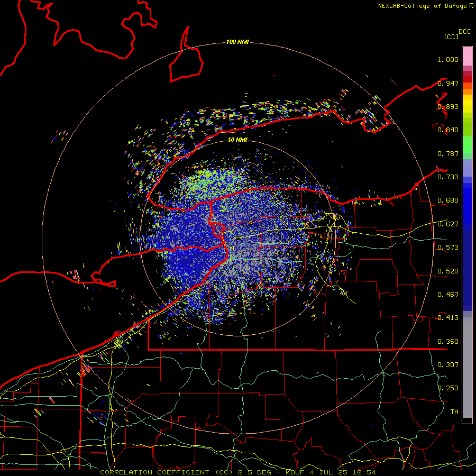This screenshot has width=476, height=476.
Task: Click the gray segment of the color bar
Action: coord(467,368)
